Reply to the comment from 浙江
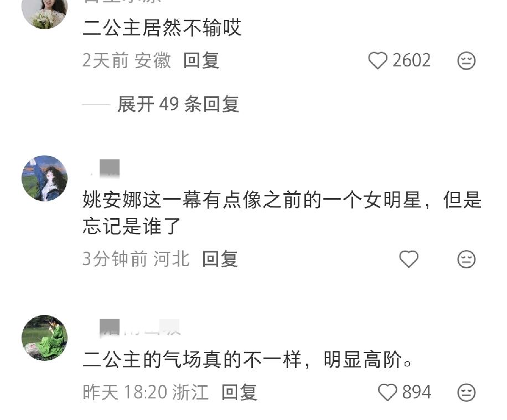507x420 pixels. [239, 392]
